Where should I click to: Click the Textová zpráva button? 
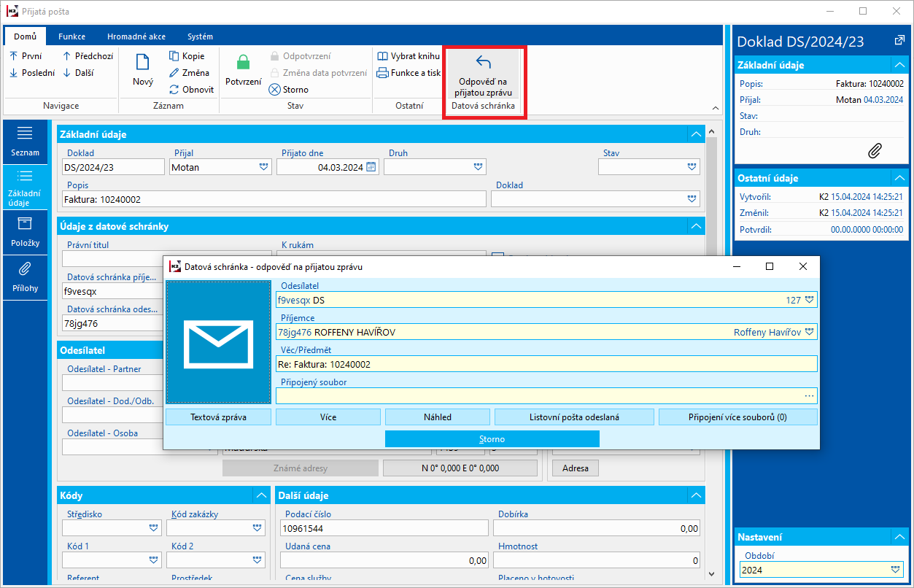click(218, 417)
